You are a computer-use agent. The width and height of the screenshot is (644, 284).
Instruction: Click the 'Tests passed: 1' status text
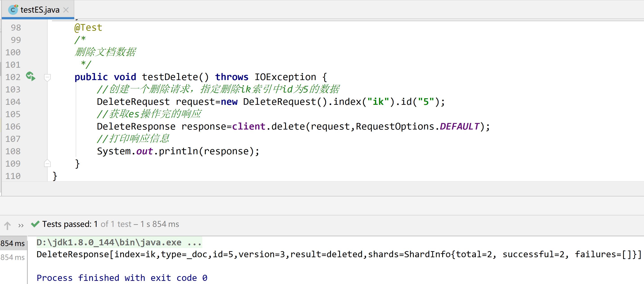(x=70, y=224)
